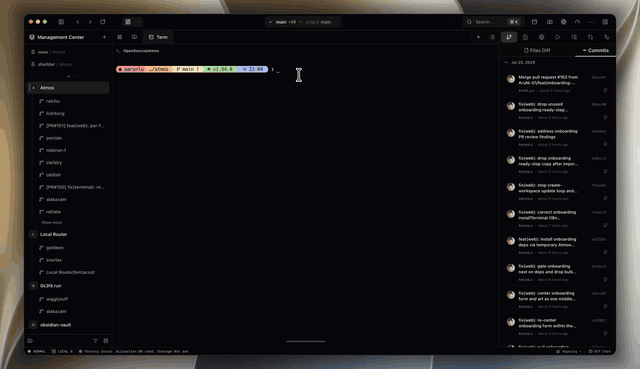The height and width of the screenshot is (369, 640).
Task: Open the [PR#150] fix(terminal) branch
Action: pyautogui.click(x=72, y=187)
